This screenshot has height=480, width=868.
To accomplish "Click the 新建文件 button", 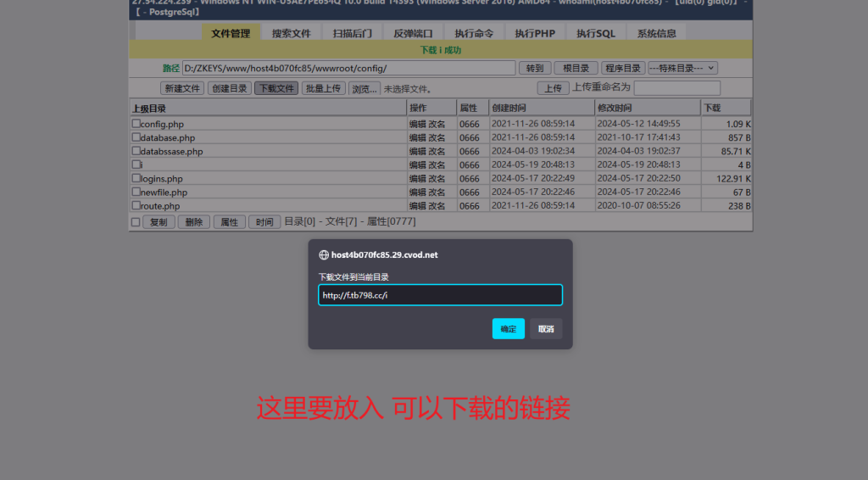I will coord(182,88).
